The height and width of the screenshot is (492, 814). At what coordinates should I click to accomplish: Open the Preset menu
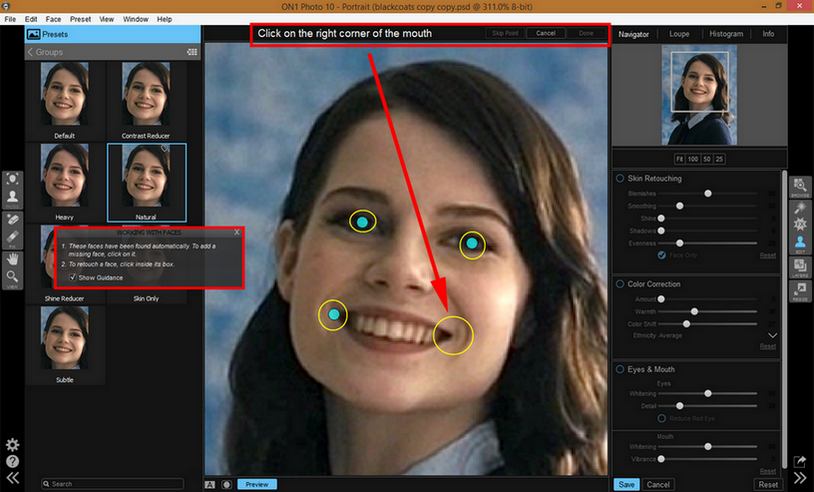[81, 19]
